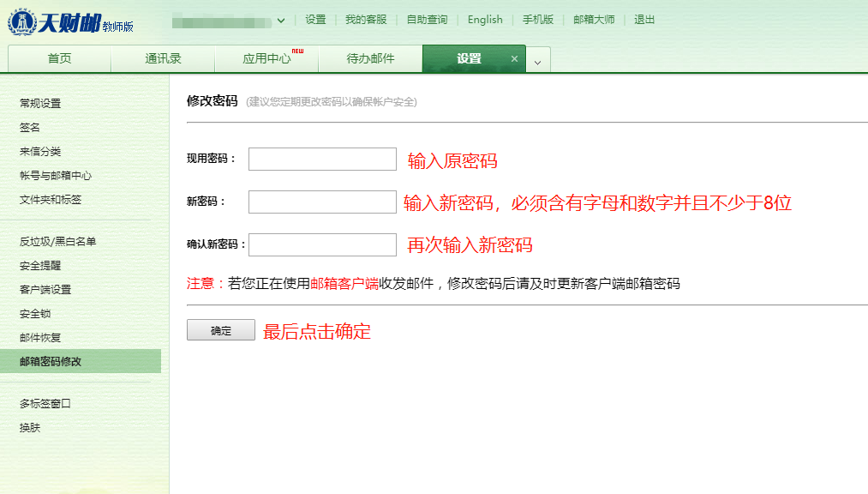Click the 天财邮 logo icon
The image size is (868, 494).
point(21,22)
